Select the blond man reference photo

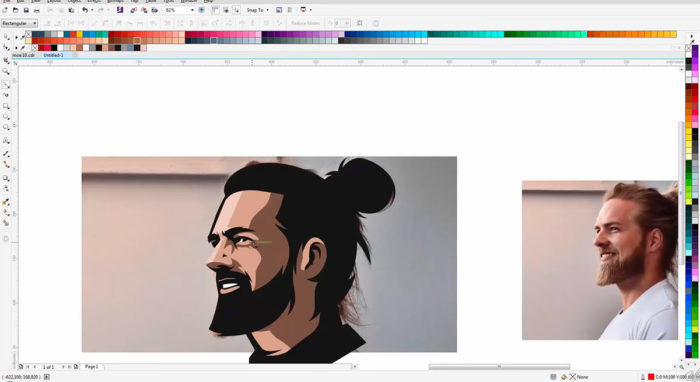click(x=600, y=260)
